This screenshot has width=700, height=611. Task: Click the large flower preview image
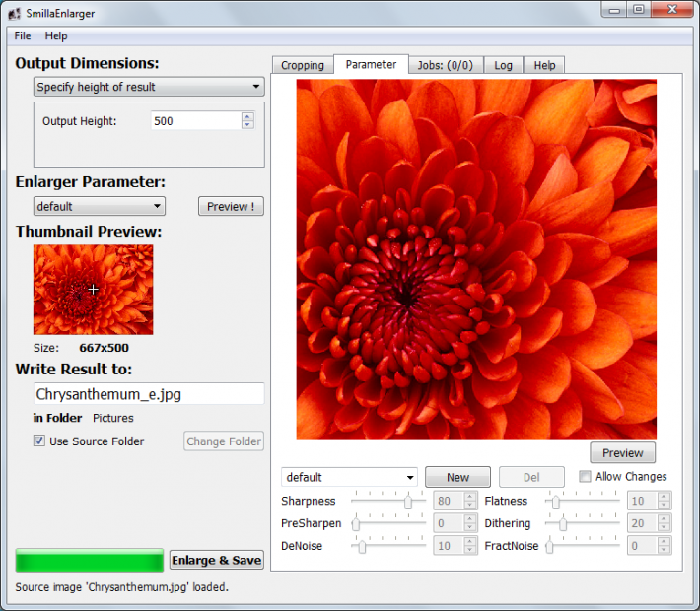coord(476,259)
